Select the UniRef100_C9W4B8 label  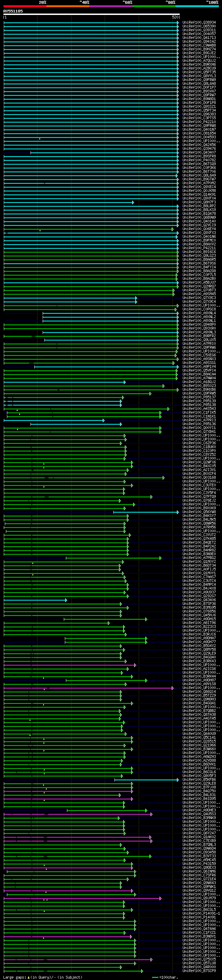click(199, 45)
